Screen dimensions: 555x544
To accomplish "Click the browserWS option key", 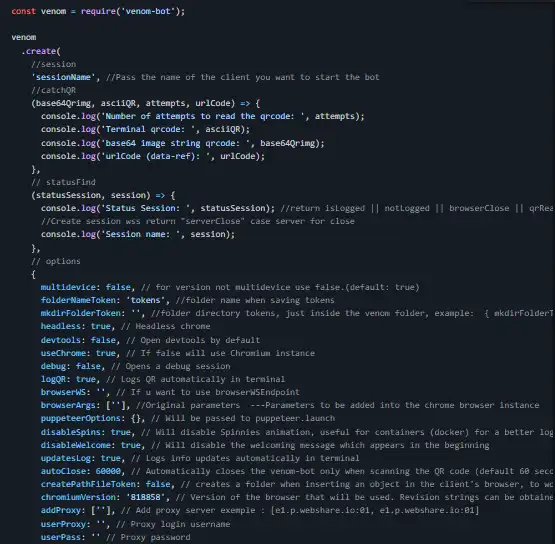I will pyautogui.click(x=63, y=393).
